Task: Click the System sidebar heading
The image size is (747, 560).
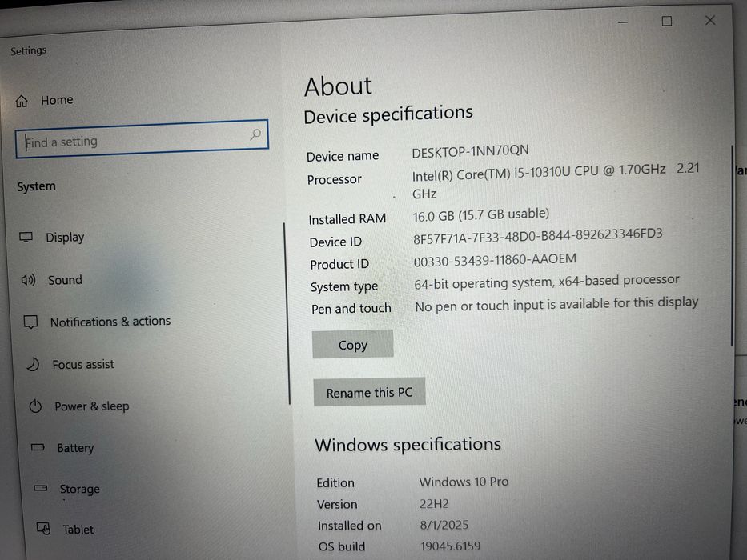Action: click(36, 186)
